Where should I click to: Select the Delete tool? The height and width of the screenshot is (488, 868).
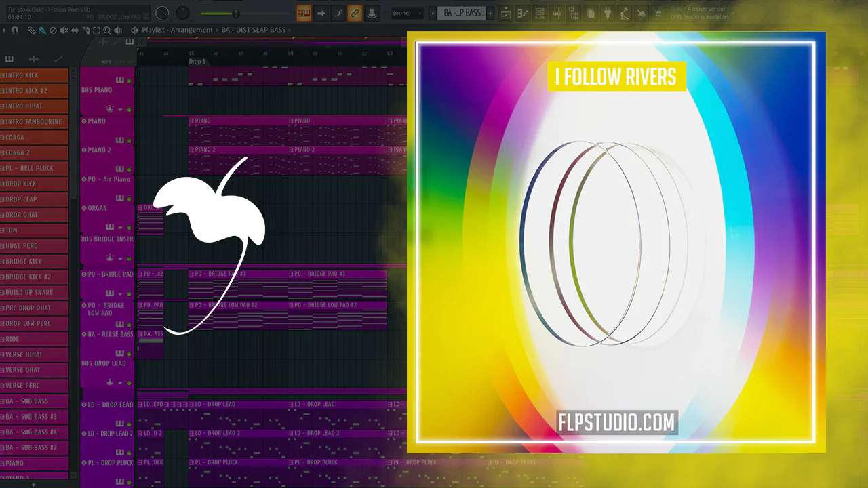tap(53, 30)
